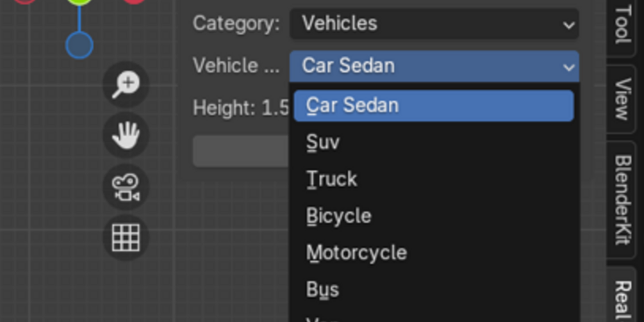Pick Truck from the vehicle list
The width and height of the screenshot is (644, 322).
tap(331, 179)
